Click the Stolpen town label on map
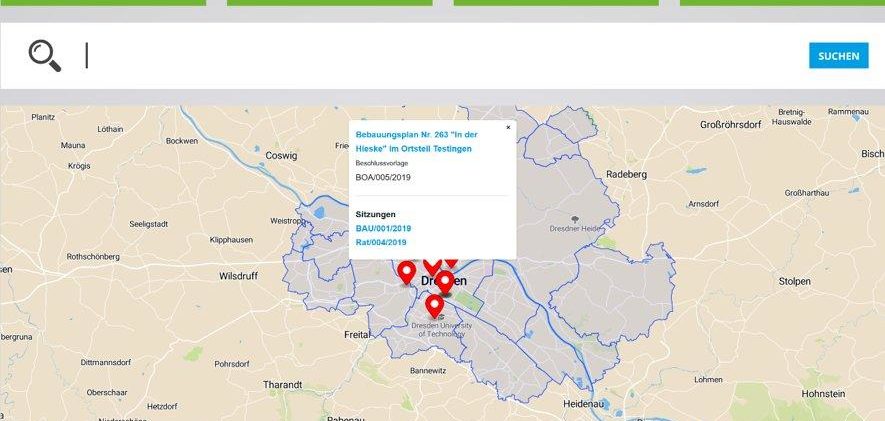The image size is (885, 421). pos(794,282)
